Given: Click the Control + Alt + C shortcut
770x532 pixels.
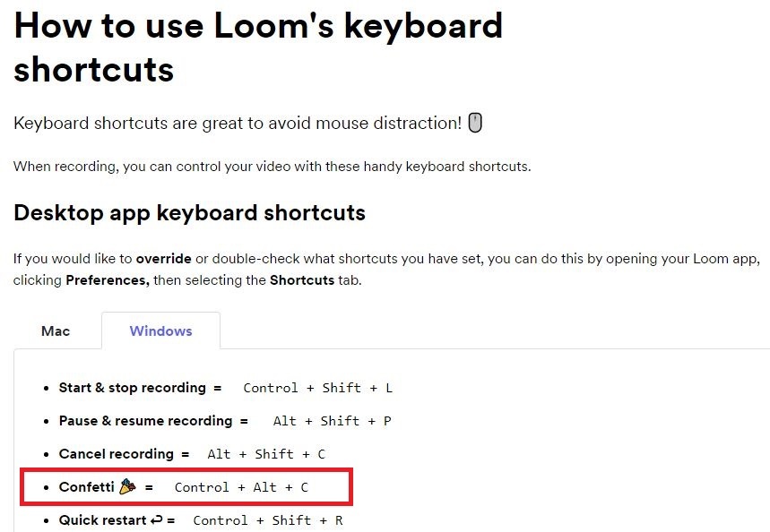Looking at the screenshot, I should 241,487.
